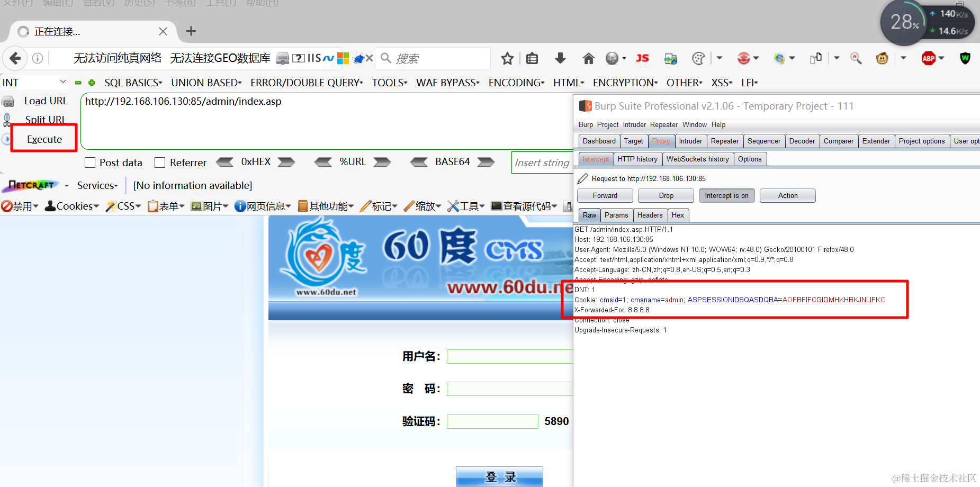Viewport: 980px width, 487px height.
Task: Open the Burp Help menu
Action: pos(718,125)
